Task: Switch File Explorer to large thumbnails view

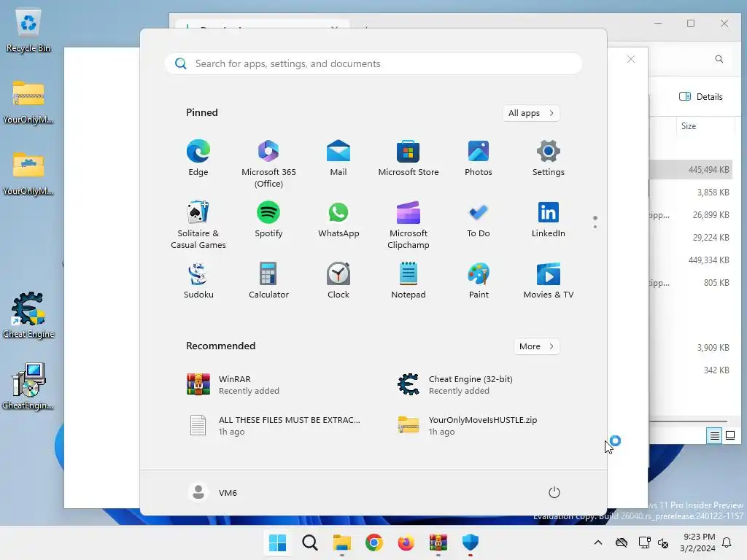Action: [729, 435]
